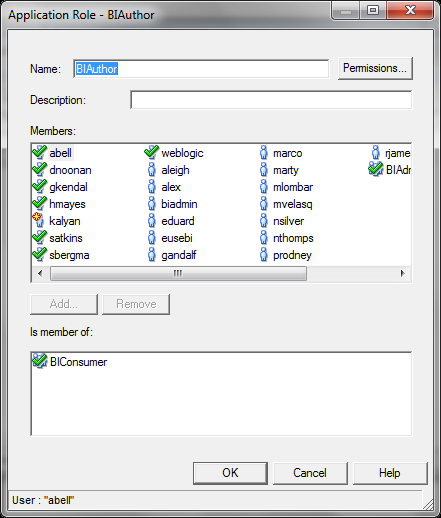Click into the Description text field
Image resolution: width=441 pixels, height=518 pixels.
(271, 100)
